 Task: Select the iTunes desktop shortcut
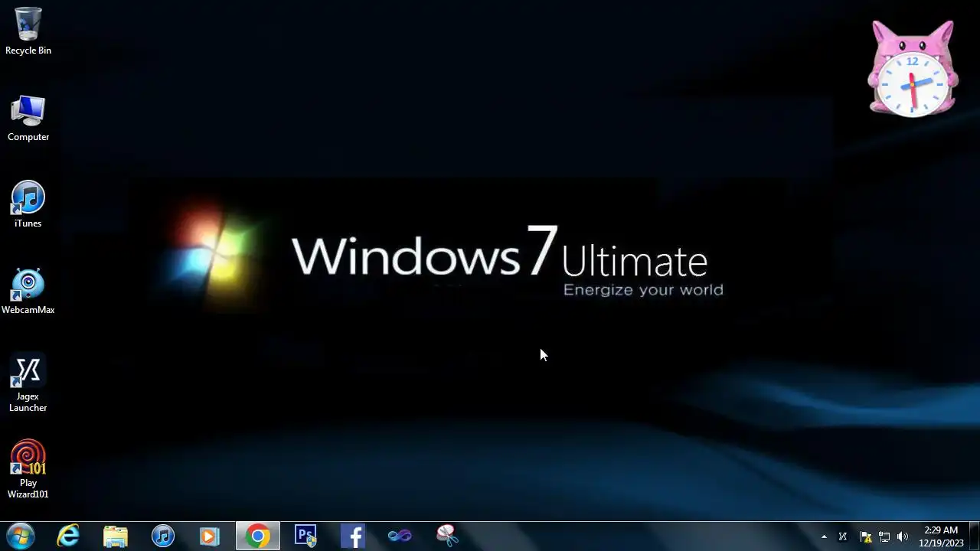[x=28, y=205]
